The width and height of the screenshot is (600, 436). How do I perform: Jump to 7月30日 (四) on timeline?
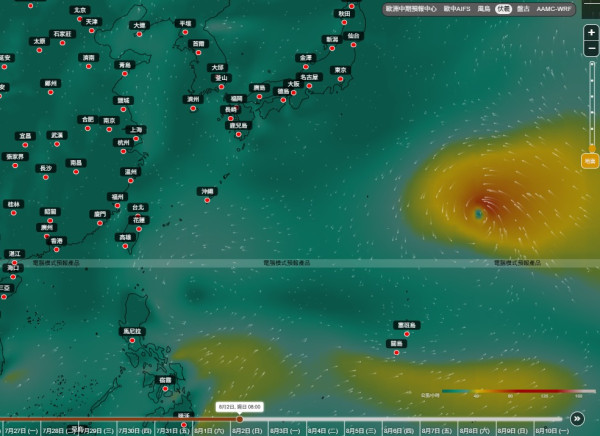[135, 431]
